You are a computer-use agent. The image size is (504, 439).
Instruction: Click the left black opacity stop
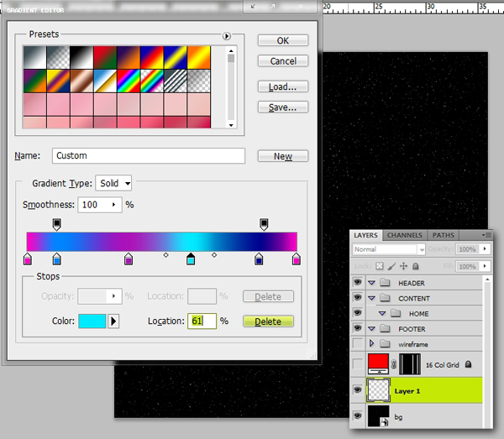click(57, 224)
